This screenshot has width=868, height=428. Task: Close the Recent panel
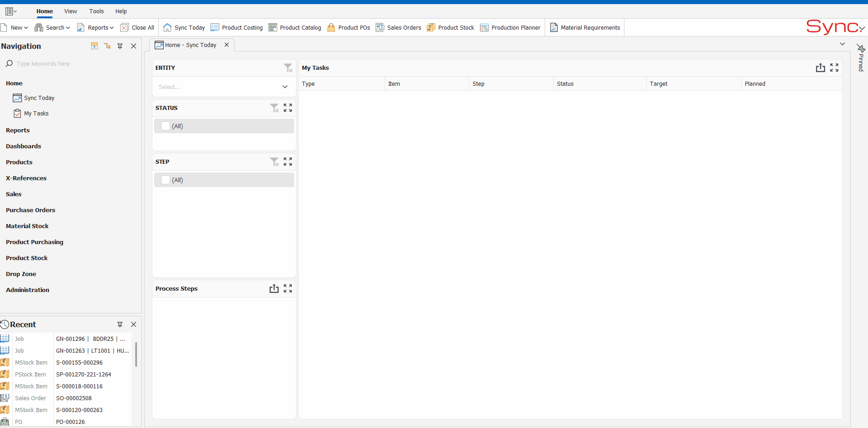coord(134,324)
